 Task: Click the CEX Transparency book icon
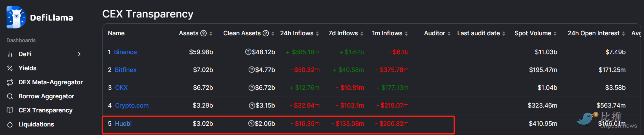(x=10, y=110)
